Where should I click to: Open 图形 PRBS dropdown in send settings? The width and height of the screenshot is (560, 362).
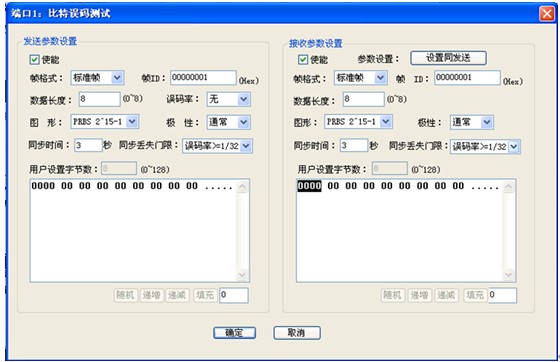click(x=105, y=122)
